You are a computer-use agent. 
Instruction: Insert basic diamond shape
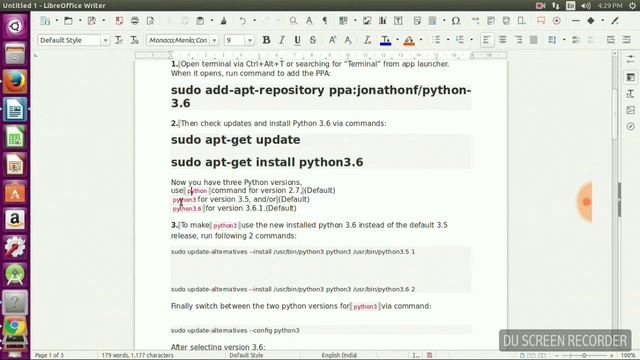click(x=591, y=21)
